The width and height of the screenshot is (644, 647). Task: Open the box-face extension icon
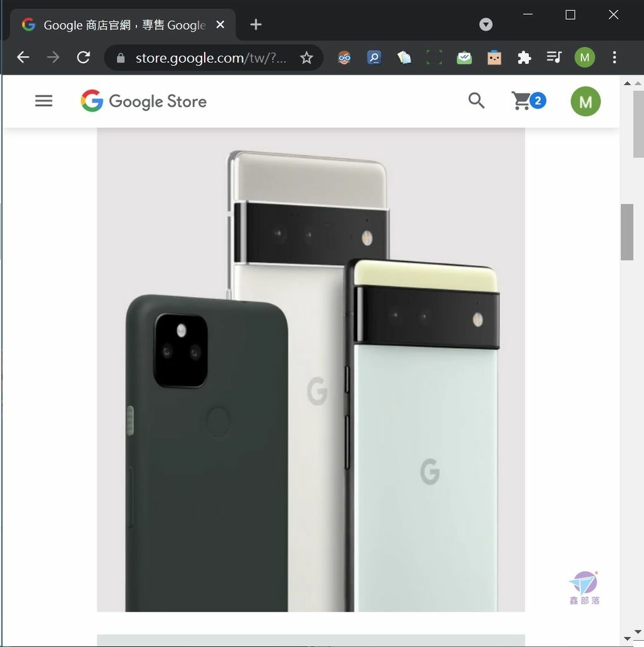pyautogui.click(x=494, y=57)
